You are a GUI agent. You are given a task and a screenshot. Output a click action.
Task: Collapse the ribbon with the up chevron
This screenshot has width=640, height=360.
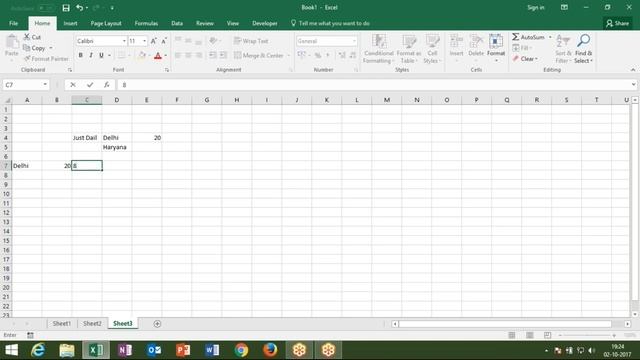(x=633, y=70)
